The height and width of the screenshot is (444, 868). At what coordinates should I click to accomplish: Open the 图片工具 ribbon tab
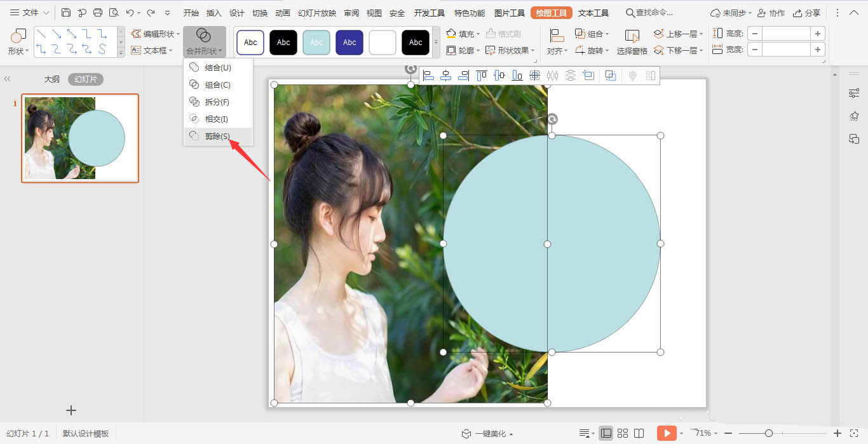[510, 13]
